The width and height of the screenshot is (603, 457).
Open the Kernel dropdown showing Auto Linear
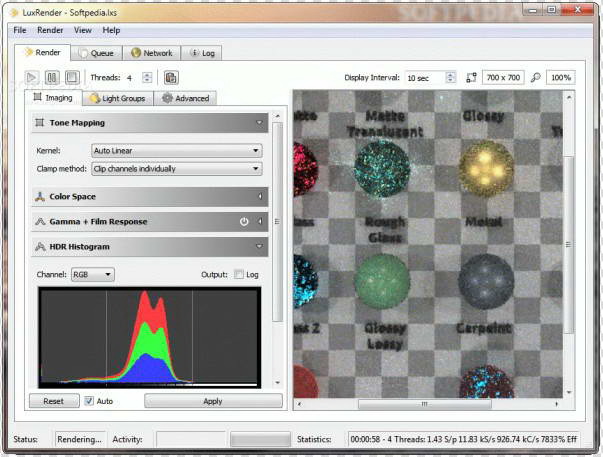tap(176, 151)
